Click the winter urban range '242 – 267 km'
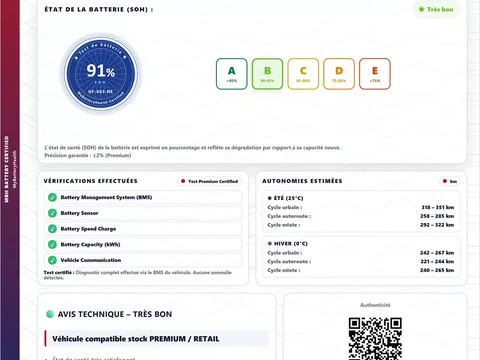Screen dimensions: 480x360 click(437, 253)
